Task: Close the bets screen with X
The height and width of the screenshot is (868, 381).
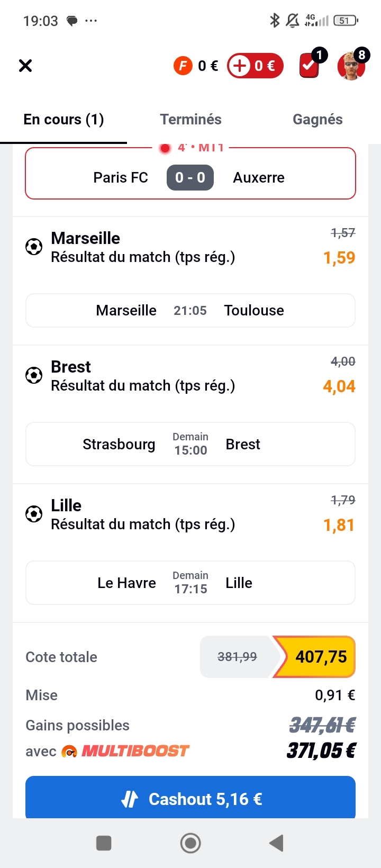Action: 25,66
